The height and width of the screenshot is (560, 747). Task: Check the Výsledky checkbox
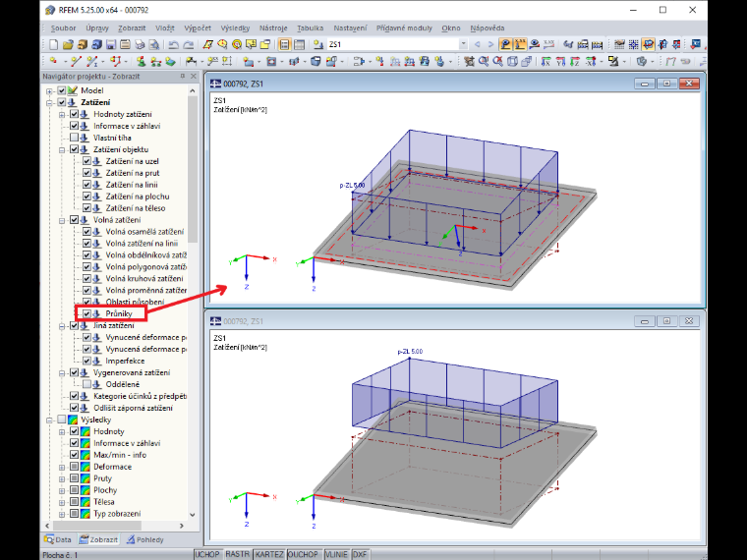click(62, 420)
